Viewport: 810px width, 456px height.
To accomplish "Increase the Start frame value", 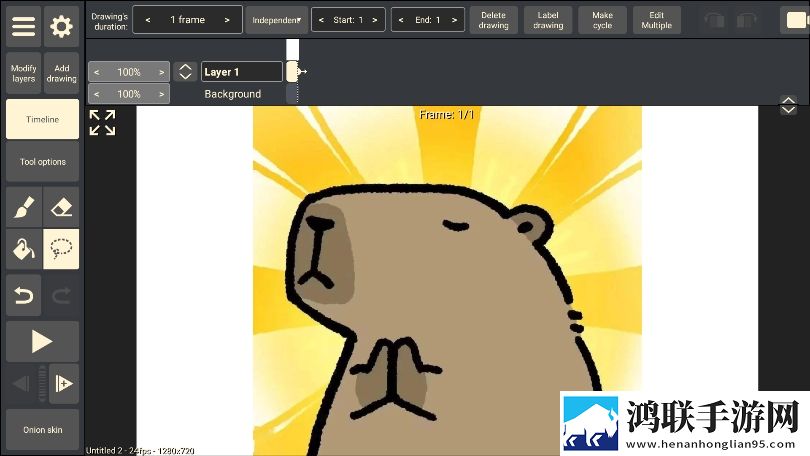I will click(x=375, y=20).
